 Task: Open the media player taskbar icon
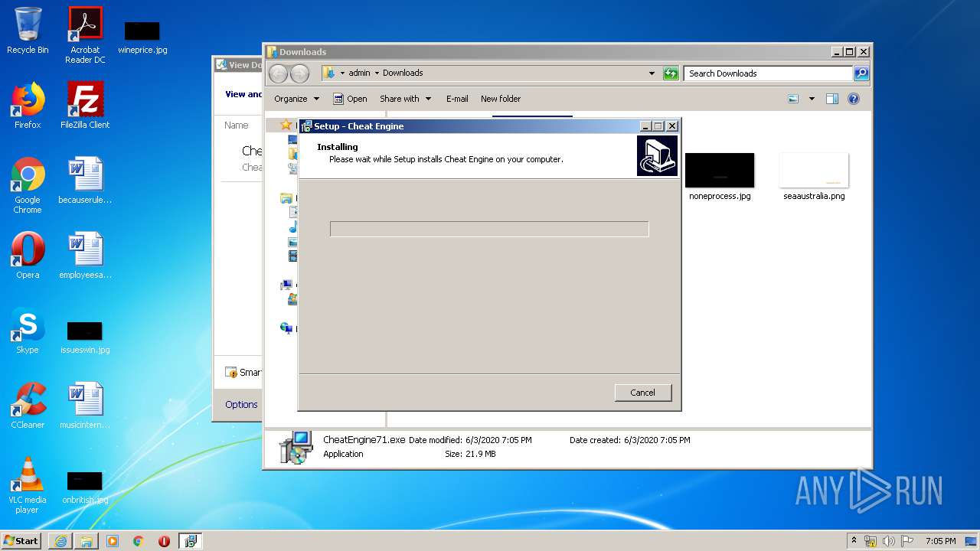[x=113, y=541]
